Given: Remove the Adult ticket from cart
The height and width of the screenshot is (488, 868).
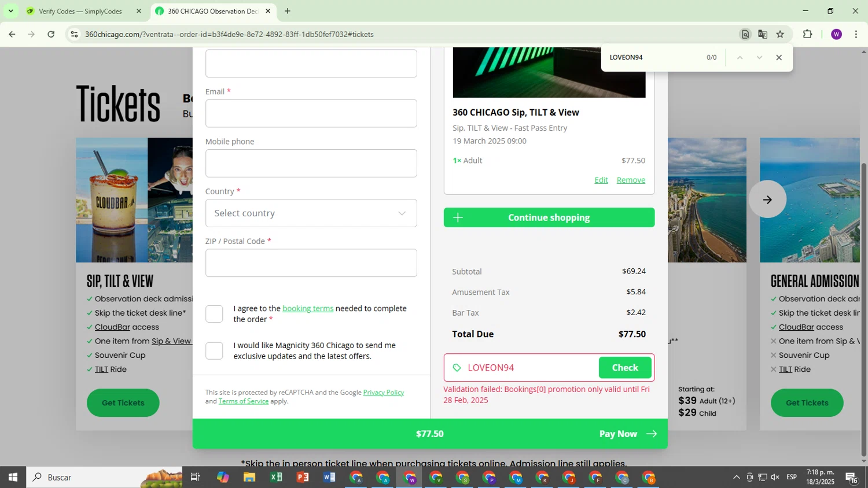Looking at the screenshot, I should 631,180.
